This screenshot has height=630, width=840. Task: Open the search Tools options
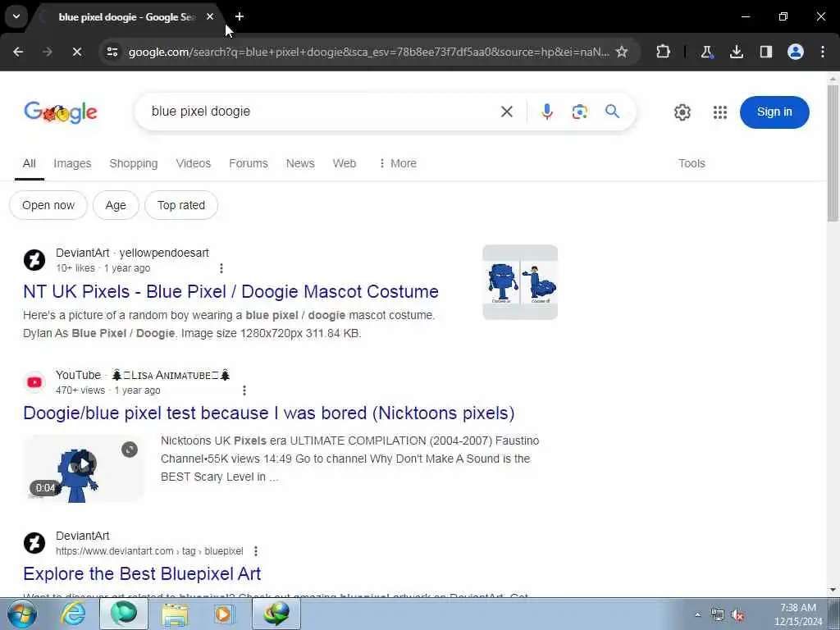(x=692, y=163)
